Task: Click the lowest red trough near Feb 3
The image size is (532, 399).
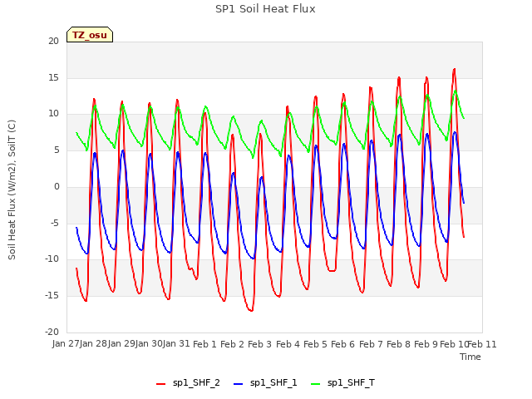Action: (251, 310)
